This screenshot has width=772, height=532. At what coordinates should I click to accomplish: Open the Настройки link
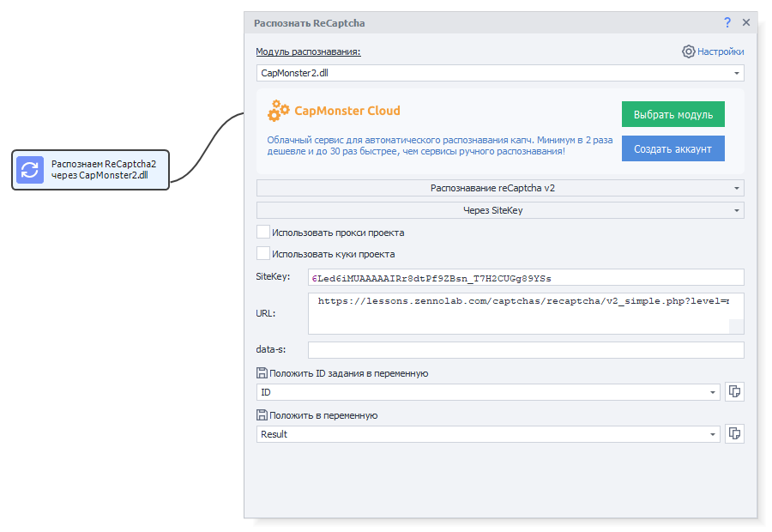tap(719, 51)
